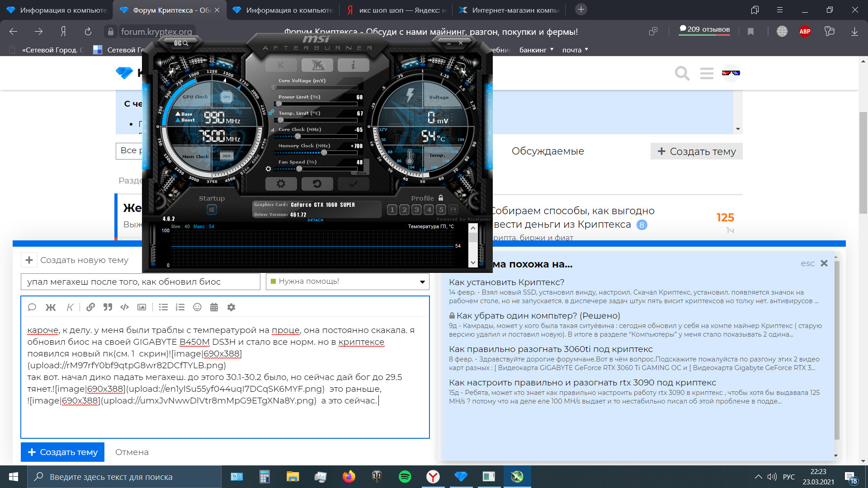Click 'Отмена' to cancel the draft
The image size is (868, 488).
click(132, 452)
